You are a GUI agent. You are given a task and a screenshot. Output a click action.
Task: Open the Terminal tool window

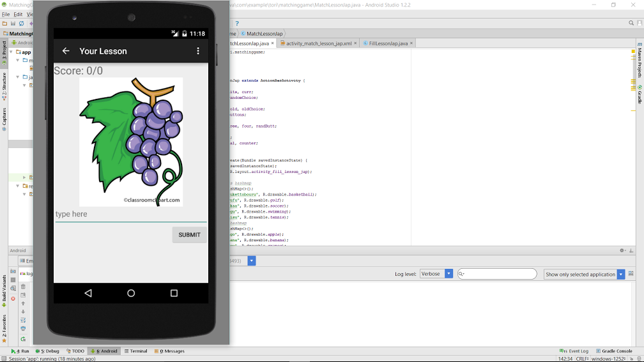[135, 351]
